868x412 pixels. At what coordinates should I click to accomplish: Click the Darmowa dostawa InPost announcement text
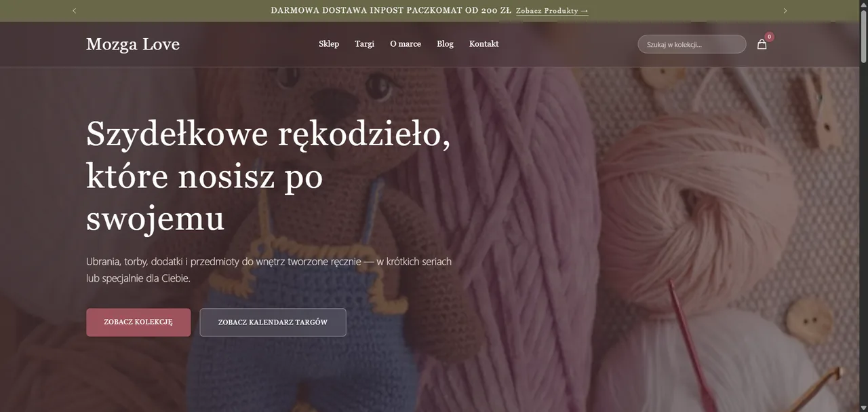[x=391, y=11]
